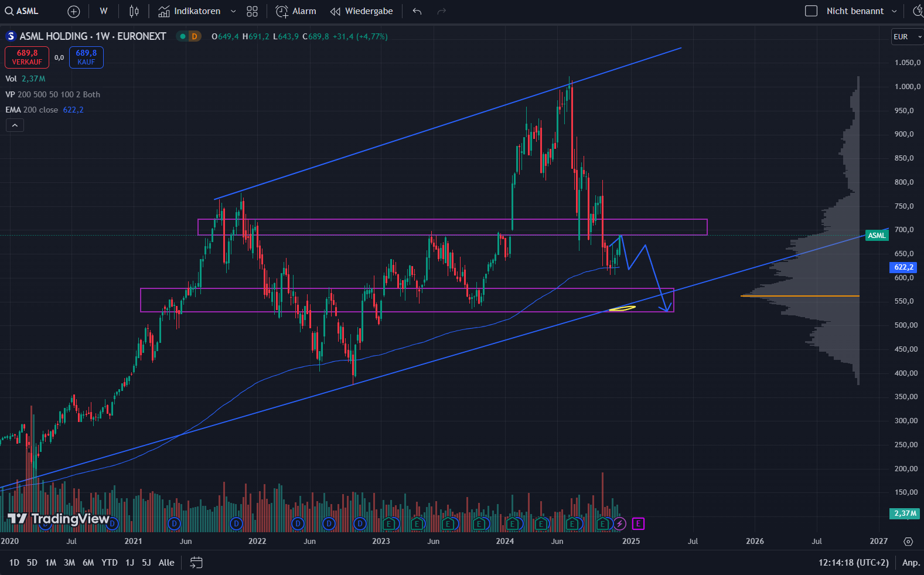
Task: Open the EUR currency dropdown
Action: (x=907, y=36)
